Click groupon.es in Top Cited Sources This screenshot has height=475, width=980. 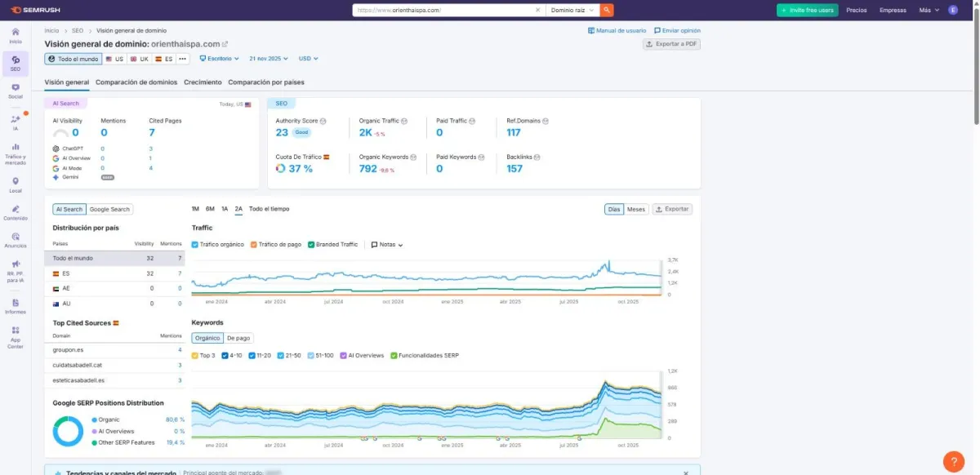tap(68, 349)
